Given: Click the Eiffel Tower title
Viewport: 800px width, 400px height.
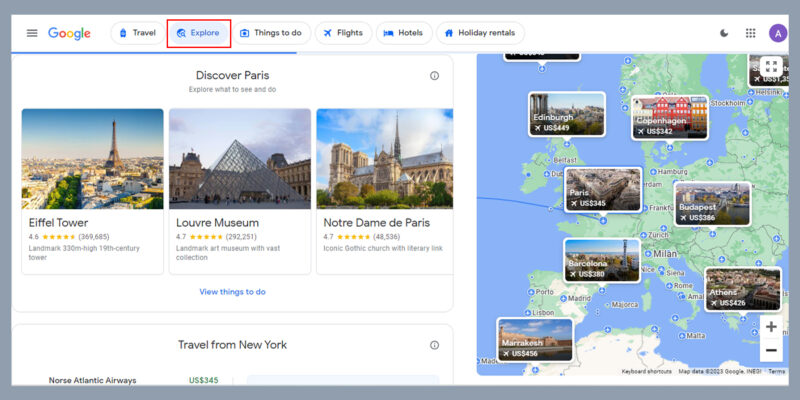Looking at the screenshot, I should (58, 223).
